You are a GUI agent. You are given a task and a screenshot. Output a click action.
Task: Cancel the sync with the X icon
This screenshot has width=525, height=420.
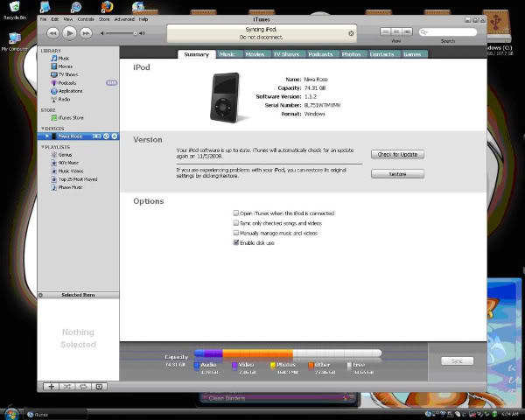351,33
